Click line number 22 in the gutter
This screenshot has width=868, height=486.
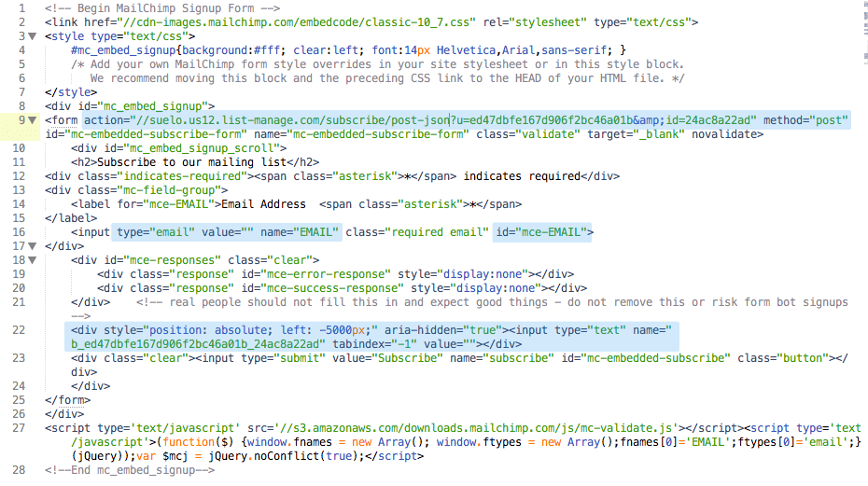pos(19,330)
